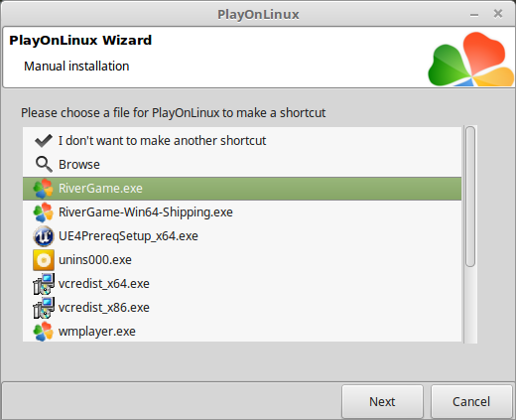Image resolution: width=516 pixels, height=420 pixels.
Task: Click the vcredist_x86.exe setup icon
Action: pyautogui.click(x=44, y=308)
